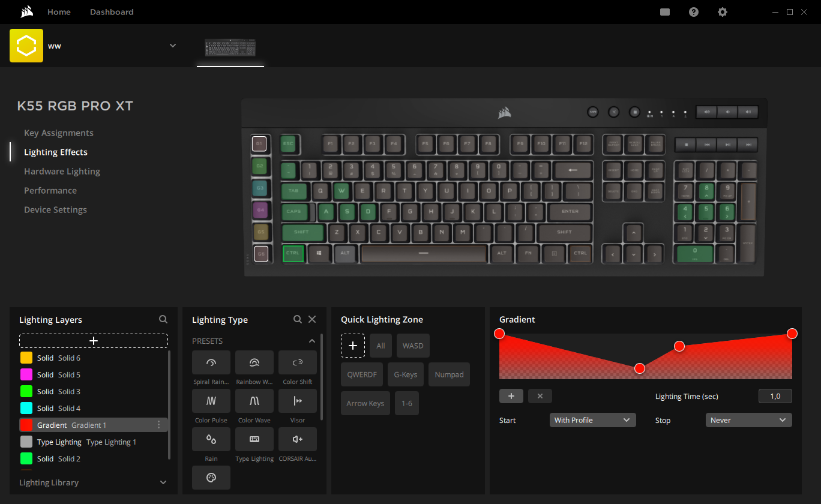821x504 pixels.
Task: Select the All lighting zone
Action: coord(380,346)
